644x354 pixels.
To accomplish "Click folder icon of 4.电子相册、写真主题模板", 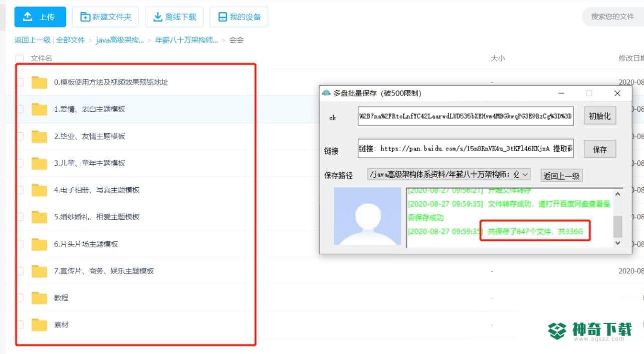I will [39, 190].
